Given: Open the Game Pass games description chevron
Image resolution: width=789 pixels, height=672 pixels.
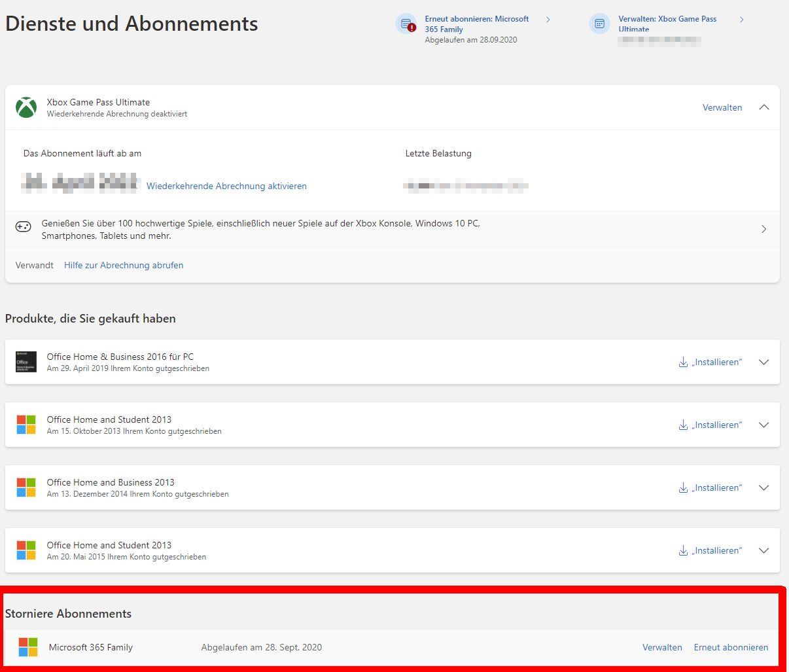Looking at the screenshot, I should 763,229.
